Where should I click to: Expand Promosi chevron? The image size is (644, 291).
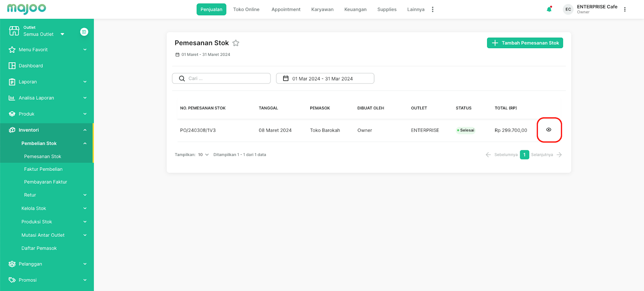point(85,280)
